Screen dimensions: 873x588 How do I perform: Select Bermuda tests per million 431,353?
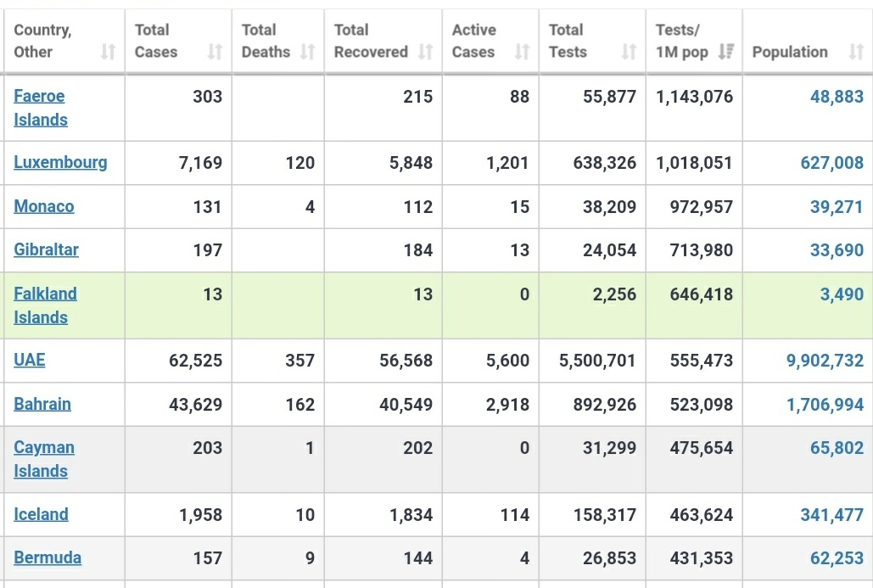click(702, 558)
